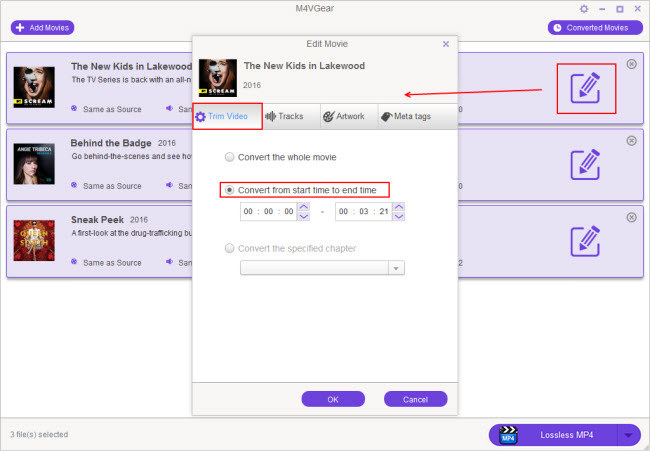The height and width of the screenshot is (451, 650).
Task: Click video icon in Behind the Badge row
Action: tap(74, 185)
